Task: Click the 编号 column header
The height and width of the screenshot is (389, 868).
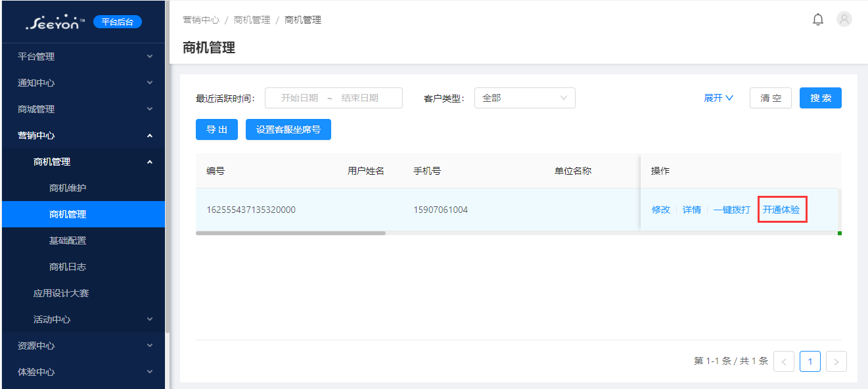Action: point(216,171)
